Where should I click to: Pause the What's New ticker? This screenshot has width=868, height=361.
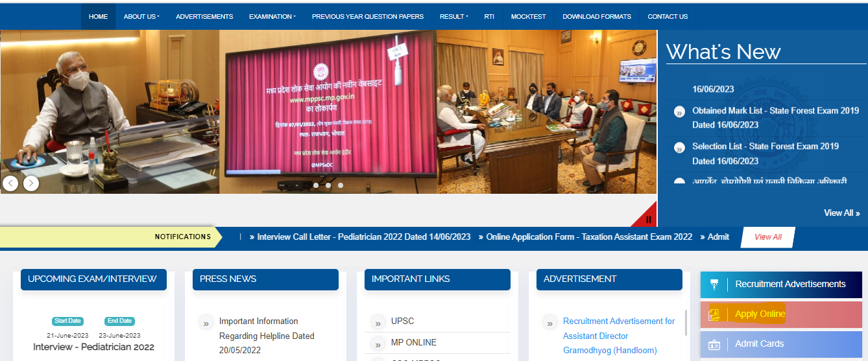point(648,219)
